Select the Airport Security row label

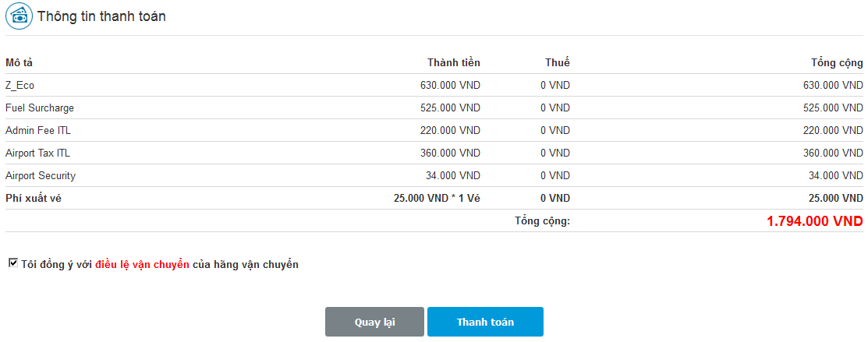pos(41,176)
